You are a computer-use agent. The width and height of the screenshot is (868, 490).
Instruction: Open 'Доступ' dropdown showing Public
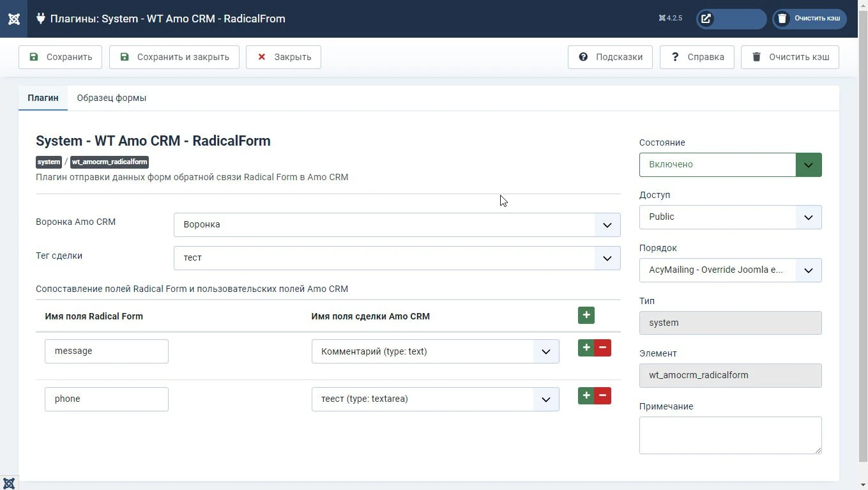(730, 217)
